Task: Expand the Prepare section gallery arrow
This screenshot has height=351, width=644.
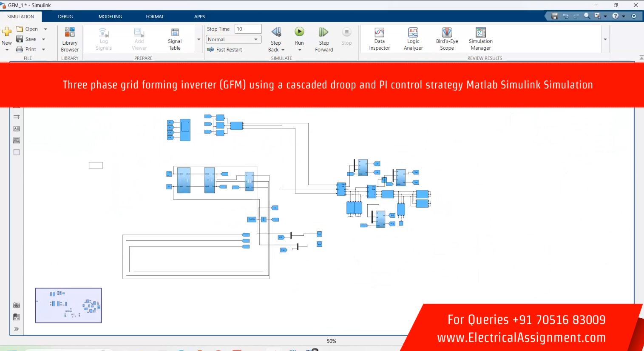Action: pos(199,40)
